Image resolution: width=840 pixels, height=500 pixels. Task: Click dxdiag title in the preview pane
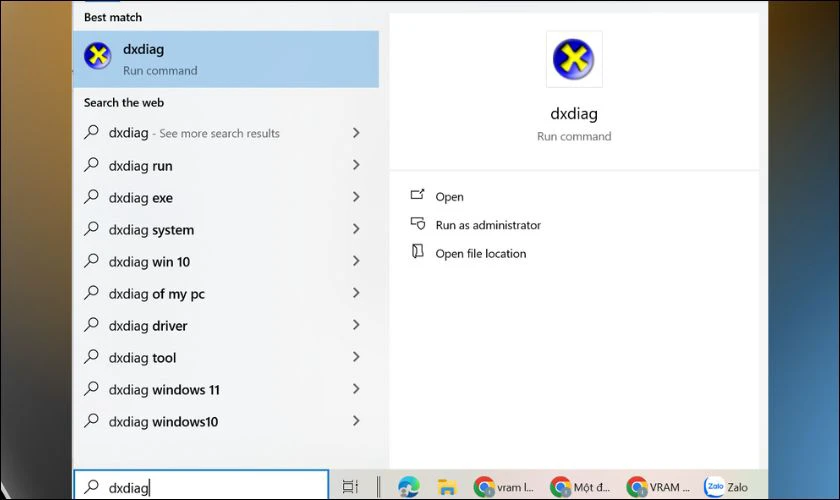click(574, 114)
